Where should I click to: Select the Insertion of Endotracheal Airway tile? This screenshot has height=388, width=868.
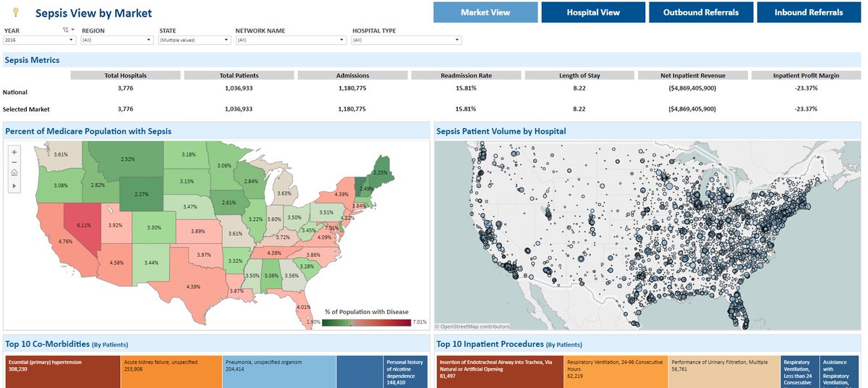tap(500, 371)
